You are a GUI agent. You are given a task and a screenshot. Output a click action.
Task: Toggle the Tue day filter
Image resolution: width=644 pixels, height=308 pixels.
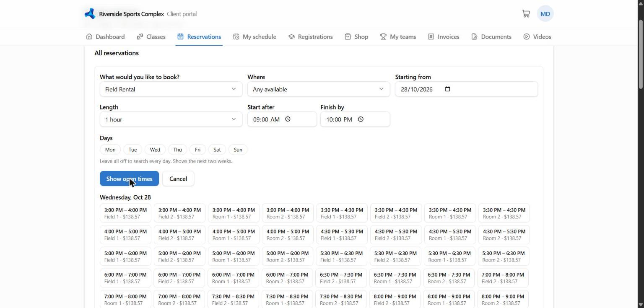[132, 150]
